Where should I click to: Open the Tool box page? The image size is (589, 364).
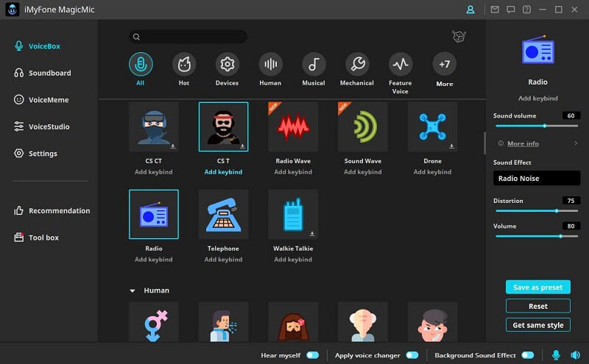[x=36, y=238]
